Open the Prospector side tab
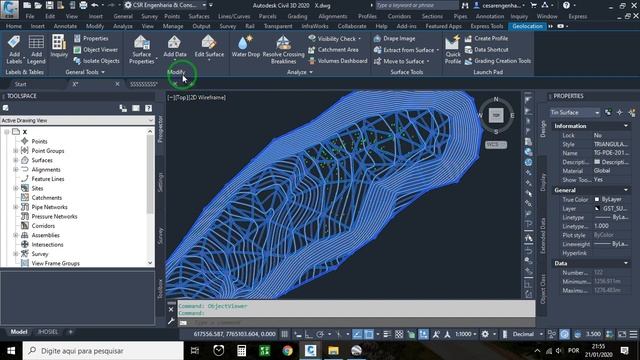The height and width of the screenshot is (360, 640). 160,129
